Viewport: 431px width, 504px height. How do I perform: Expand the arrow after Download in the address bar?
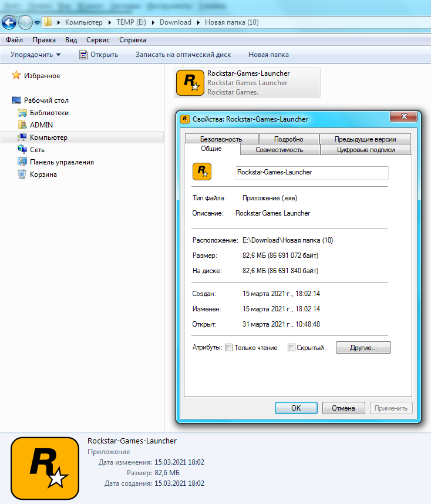pos(198,22)
